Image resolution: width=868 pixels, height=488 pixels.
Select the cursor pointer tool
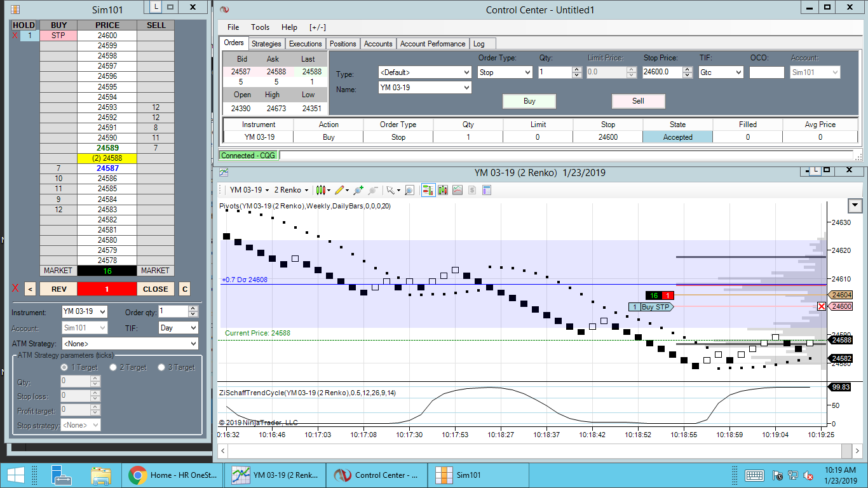[391, 190]
